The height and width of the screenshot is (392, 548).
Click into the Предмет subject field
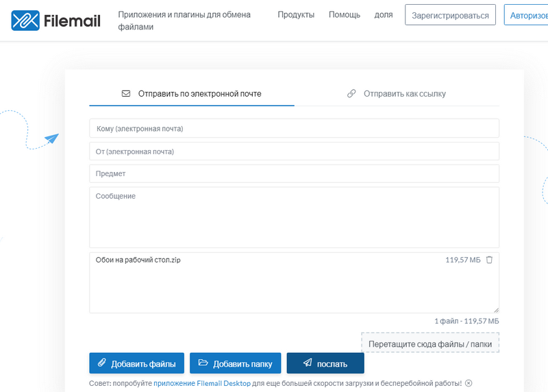(294, 173)
